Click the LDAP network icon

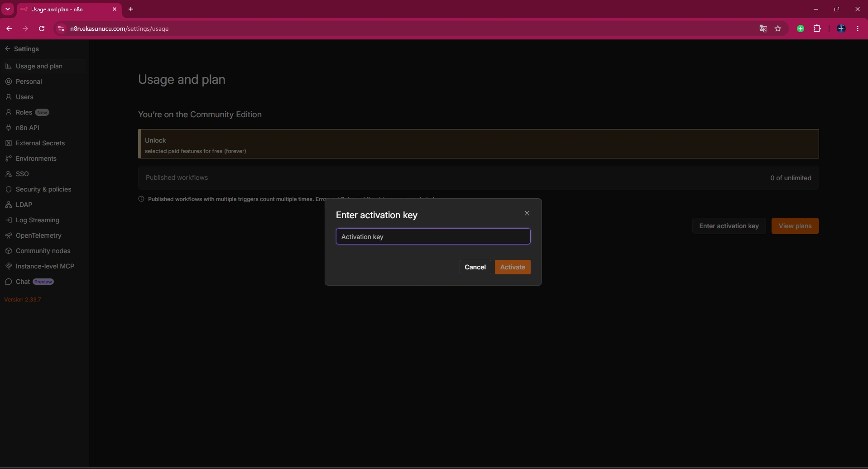coord(8,205)
